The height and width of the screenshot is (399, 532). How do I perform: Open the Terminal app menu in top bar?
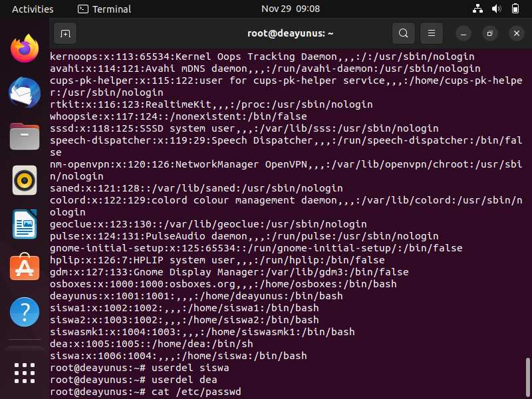tap(104, 9)
